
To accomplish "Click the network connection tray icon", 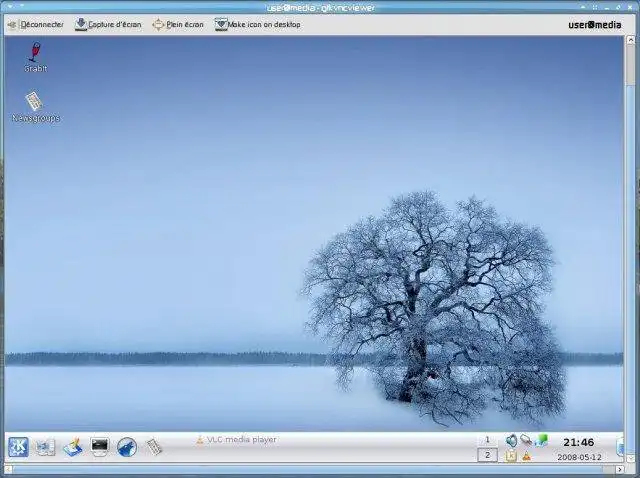I will click(526, 440).
